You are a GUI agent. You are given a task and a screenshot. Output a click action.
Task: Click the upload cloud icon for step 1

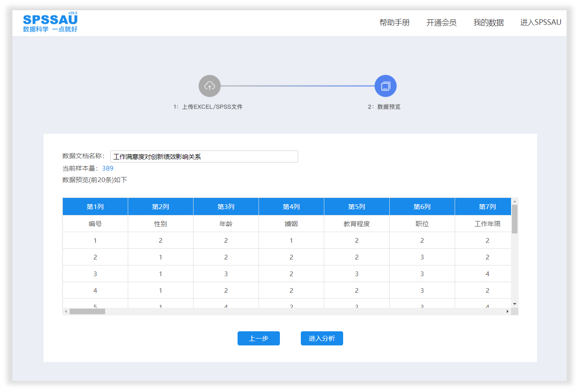tap(209, 85)
